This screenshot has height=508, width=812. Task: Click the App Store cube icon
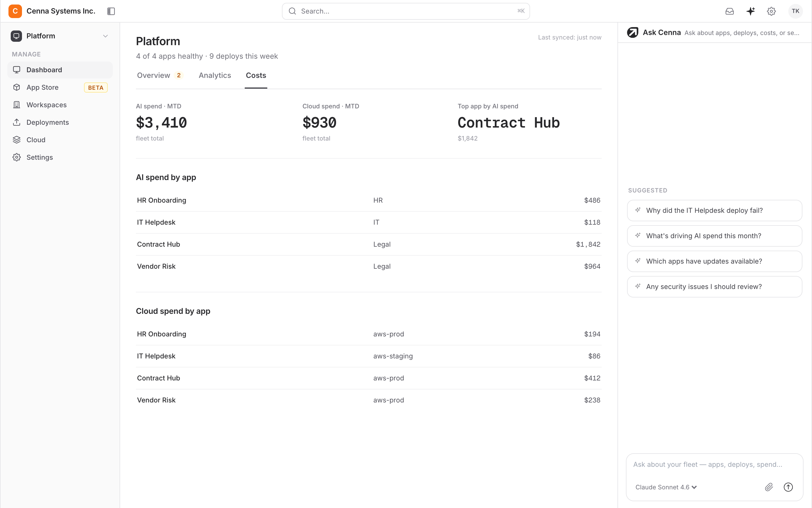pyautogui.click(x=16, y=87)
